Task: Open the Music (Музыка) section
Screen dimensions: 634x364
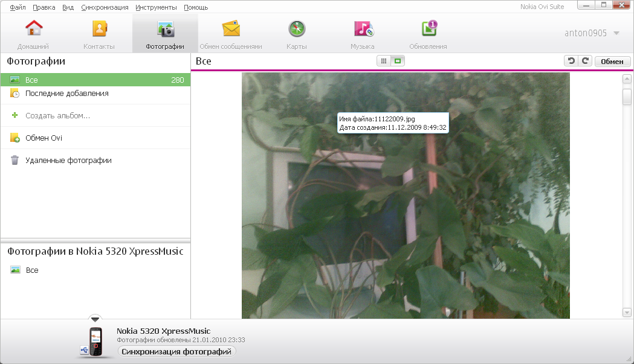Action: pos(363,35)
